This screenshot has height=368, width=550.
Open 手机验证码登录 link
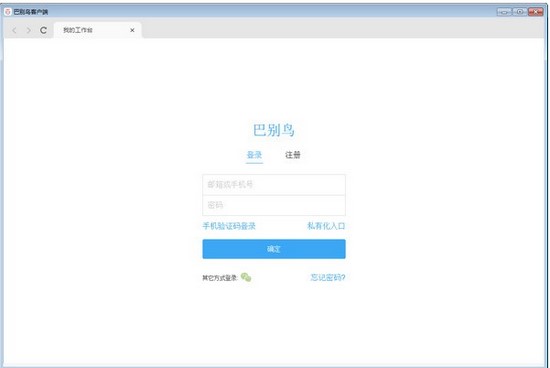coord(229,226)
